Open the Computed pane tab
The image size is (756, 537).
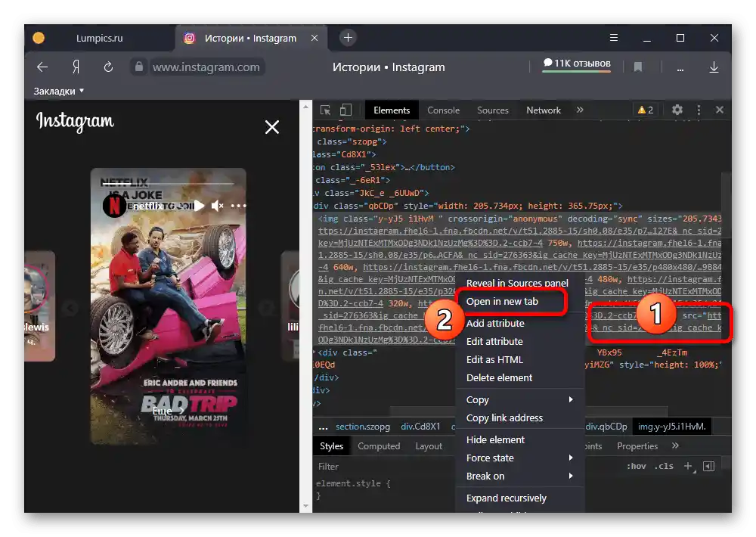[x=379, y=446]
